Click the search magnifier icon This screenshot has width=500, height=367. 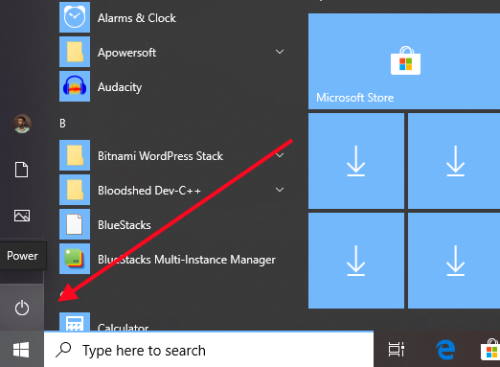[x=63, y=350]
